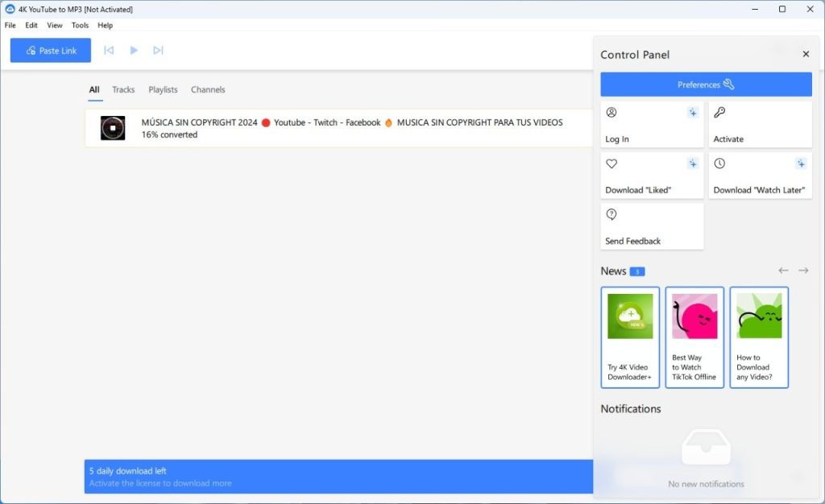Open Send Feedback via the question bubble icon
This screenshot has width=825, height=504.
pyautogui.click(x=611, y=215)
